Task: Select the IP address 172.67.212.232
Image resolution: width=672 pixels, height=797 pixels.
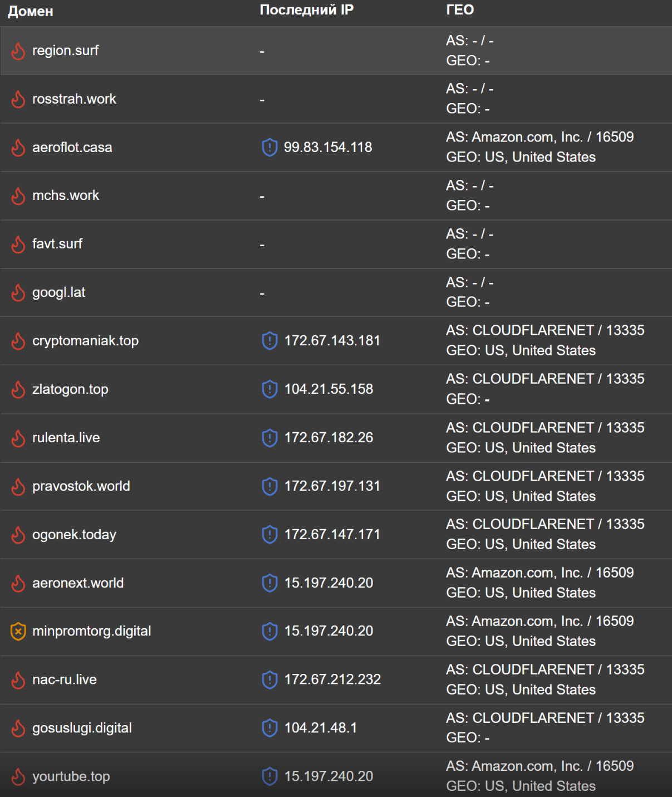Action: point(333,679)
